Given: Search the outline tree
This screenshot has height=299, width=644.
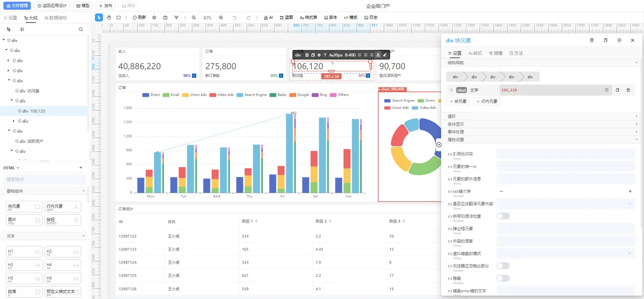Looking at the screenshot, I should click(81, 29).
